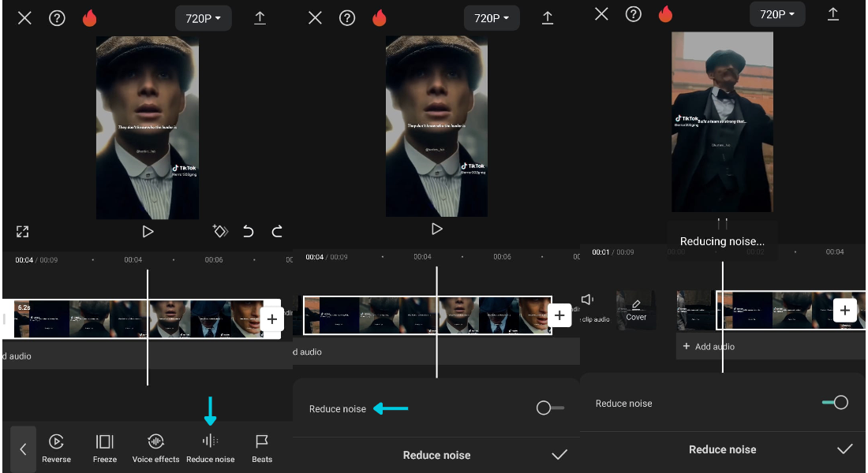This screenshot has height=473, width=868.
Task: Play the video in the middle screen
Action: pos(437,229)
